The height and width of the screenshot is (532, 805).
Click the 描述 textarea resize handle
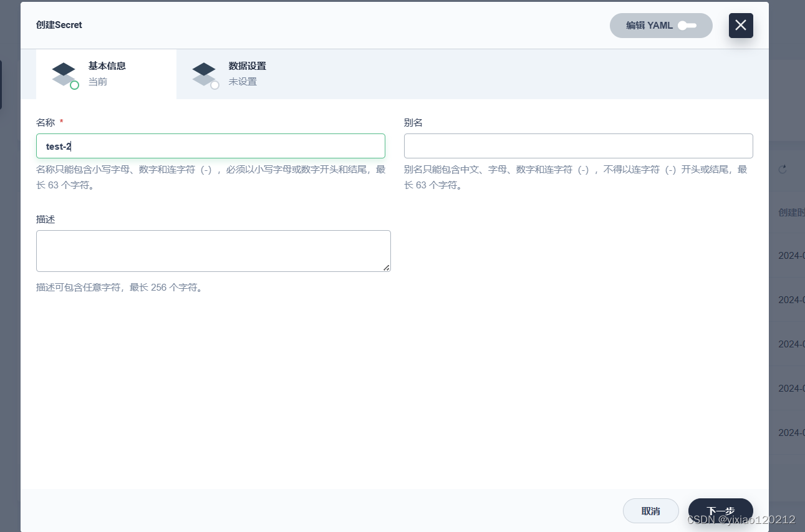(387, 268)
